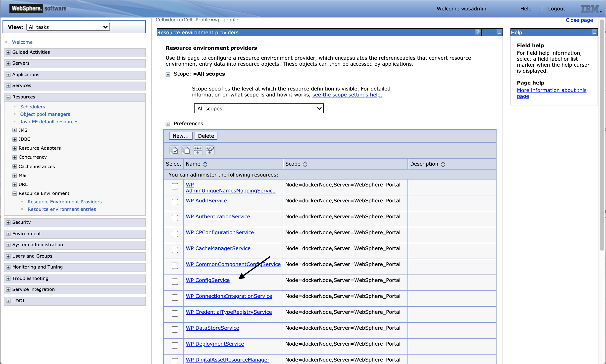Expand the Preferences section
Image resolution: width=606 pixels, height=364 pixels.
pos(168,124)
